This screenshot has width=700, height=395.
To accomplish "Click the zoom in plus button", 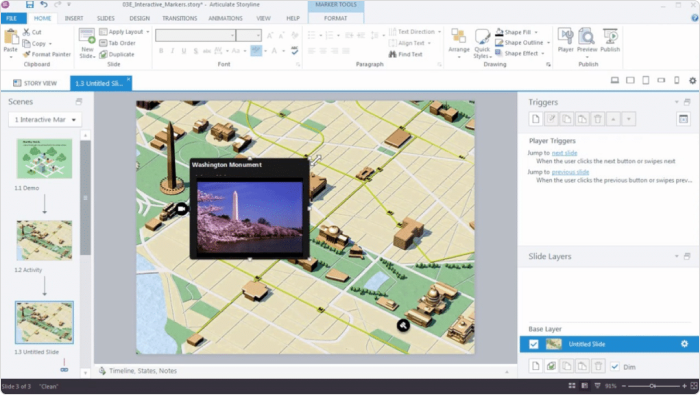I will (x=684, y=386).
